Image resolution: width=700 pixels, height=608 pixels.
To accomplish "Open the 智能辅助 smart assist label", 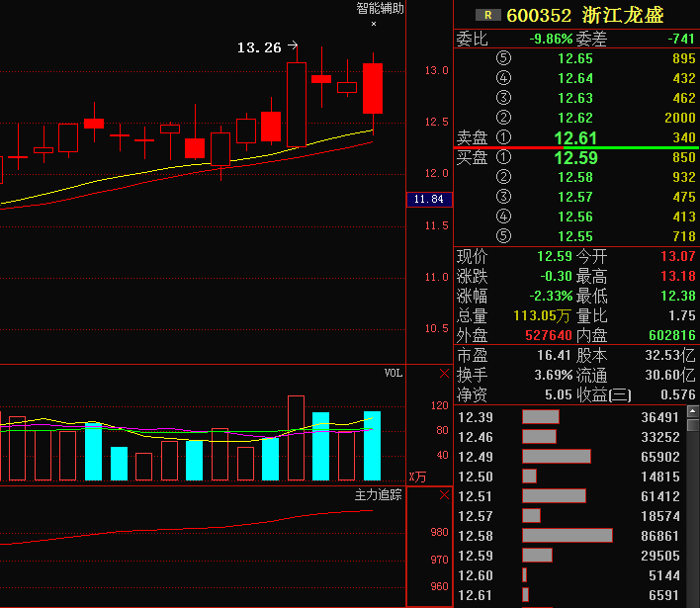I will [380, 8].
